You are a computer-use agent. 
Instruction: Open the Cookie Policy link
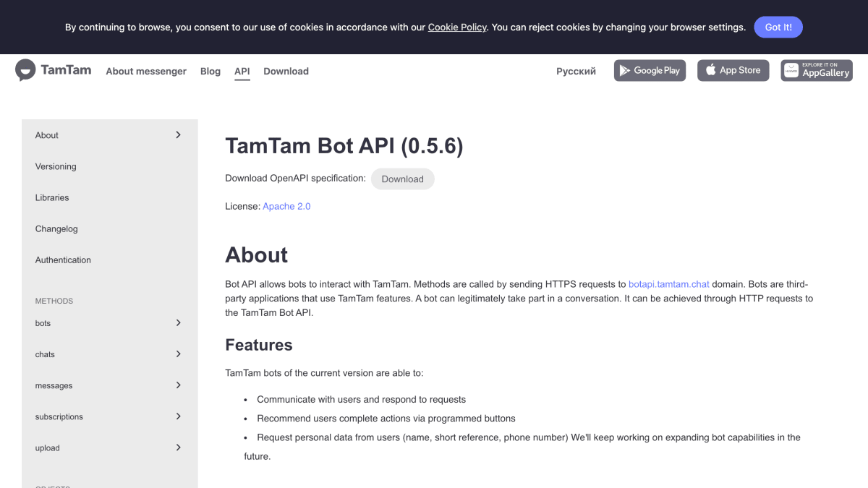click(x=457, y=27)
